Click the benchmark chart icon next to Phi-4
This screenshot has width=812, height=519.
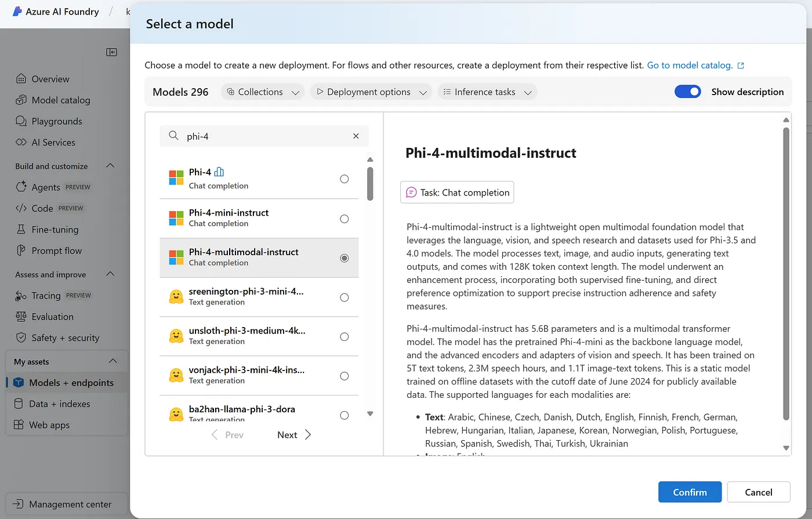tap(219, 172)
